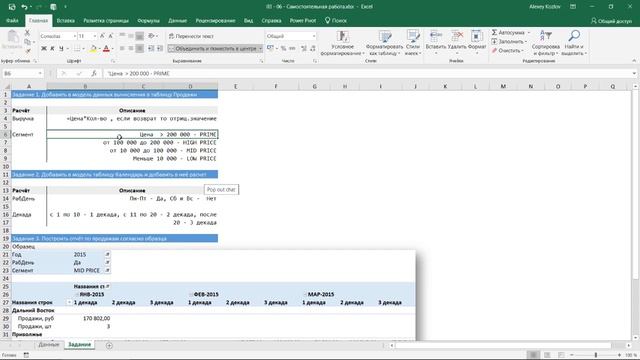Viewport: 640px width, 360px height.
Task: Open Стили ячеек cell styles
Action: pyautogui.click(x=413, y=43)
